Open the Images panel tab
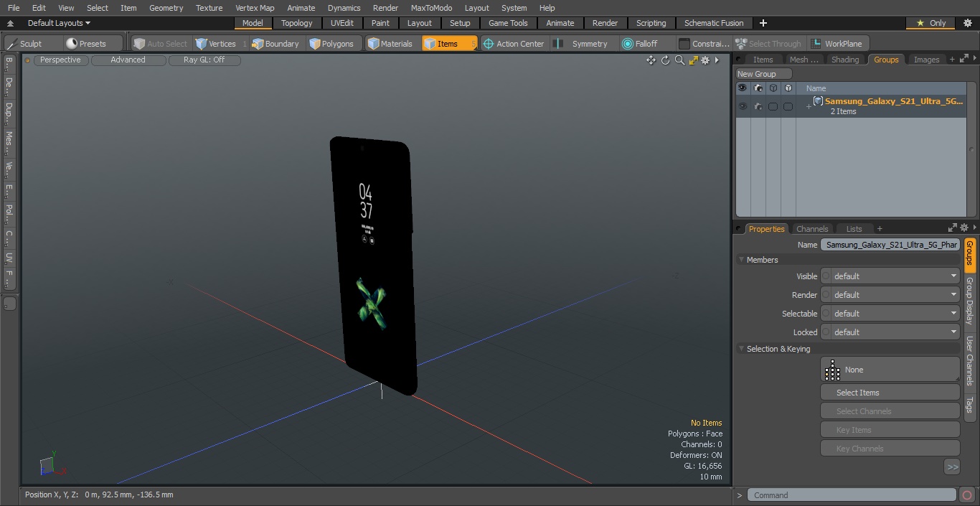The image size is (980, 506). (926, 60)
